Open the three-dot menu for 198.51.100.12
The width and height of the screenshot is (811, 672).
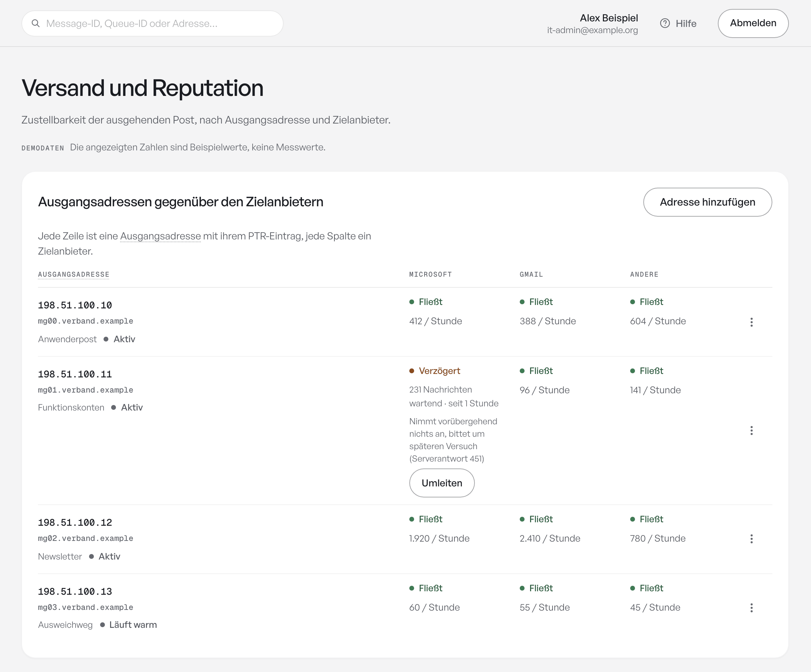point(751,539)
